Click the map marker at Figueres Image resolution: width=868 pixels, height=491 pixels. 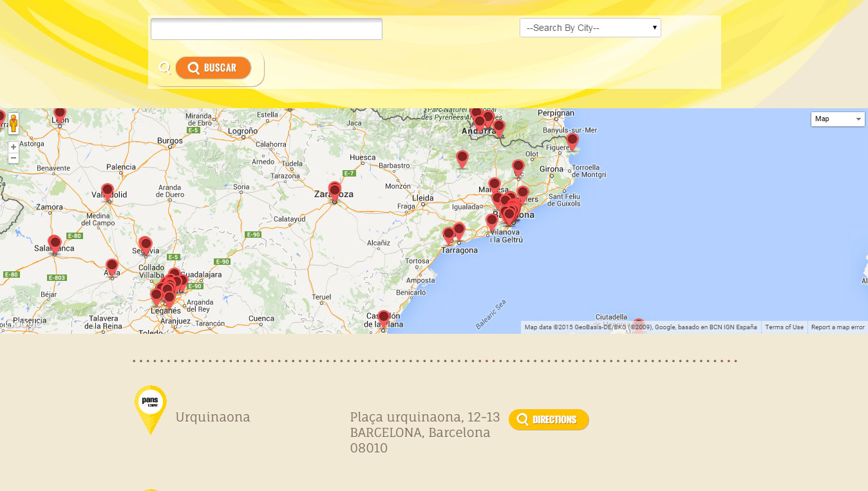[572, 141]
